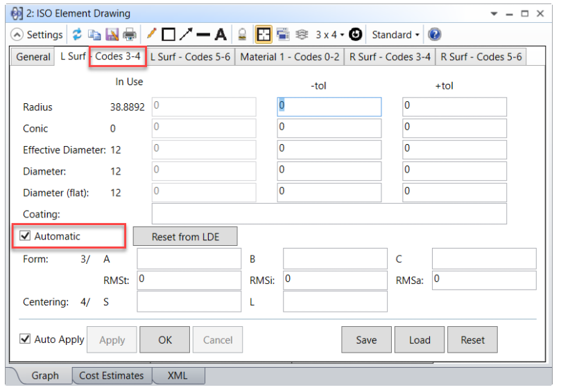The image size is (561, 392).
Task: Click the Refresh update icon
Action: tap(77, 35)
